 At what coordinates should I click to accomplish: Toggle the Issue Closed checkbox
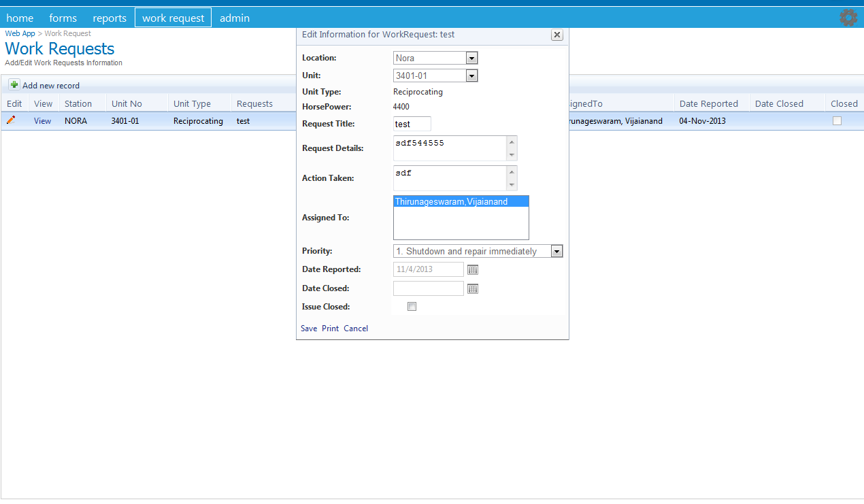[x=412, y=307]
